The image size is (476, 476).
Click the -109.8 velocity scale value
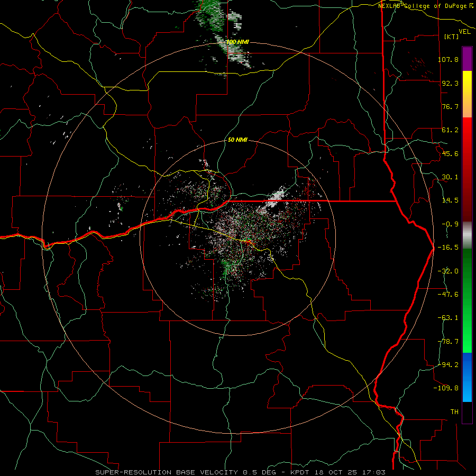(x=446, y=388)
